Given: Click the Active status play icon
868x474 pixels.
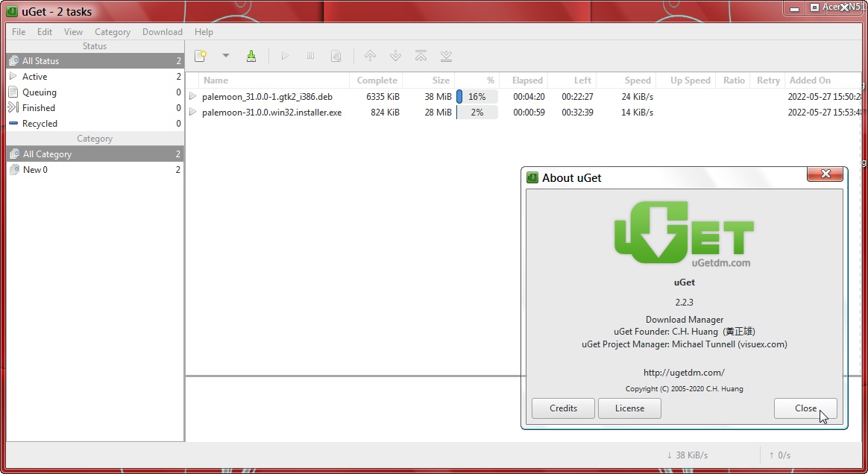Looking at the screenshot, I should pyautogui.click(x=14, y=76).
